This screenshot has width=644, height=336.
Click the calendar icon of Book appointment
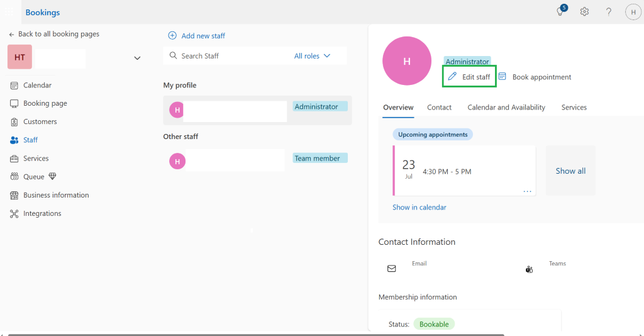pyautogui.click(x=502, y=76)
